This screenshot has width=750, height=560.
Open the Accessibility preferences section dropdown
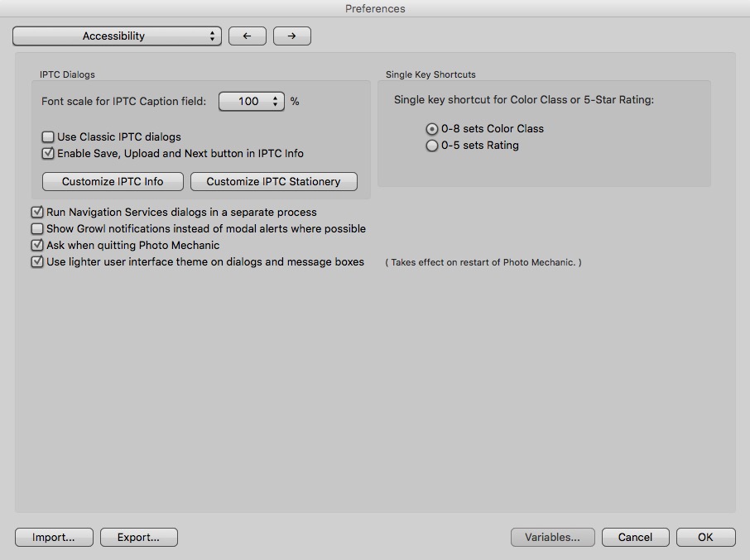(117, 36)
